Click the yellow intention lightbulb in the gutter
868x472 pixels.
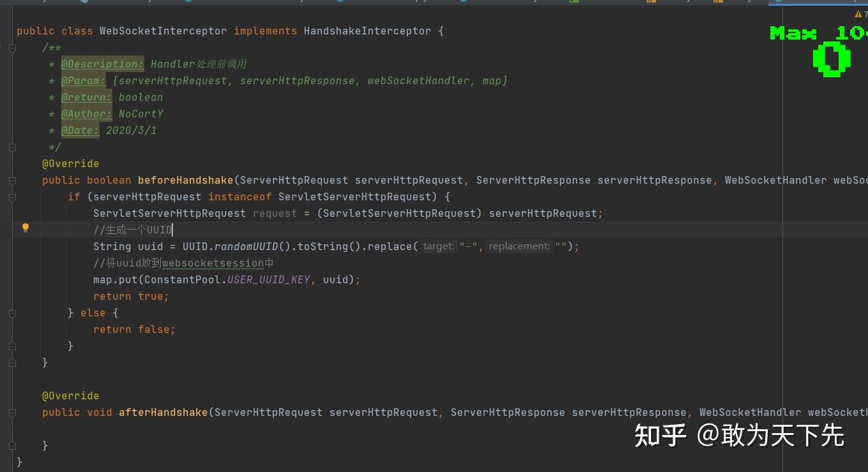(26, 228)
